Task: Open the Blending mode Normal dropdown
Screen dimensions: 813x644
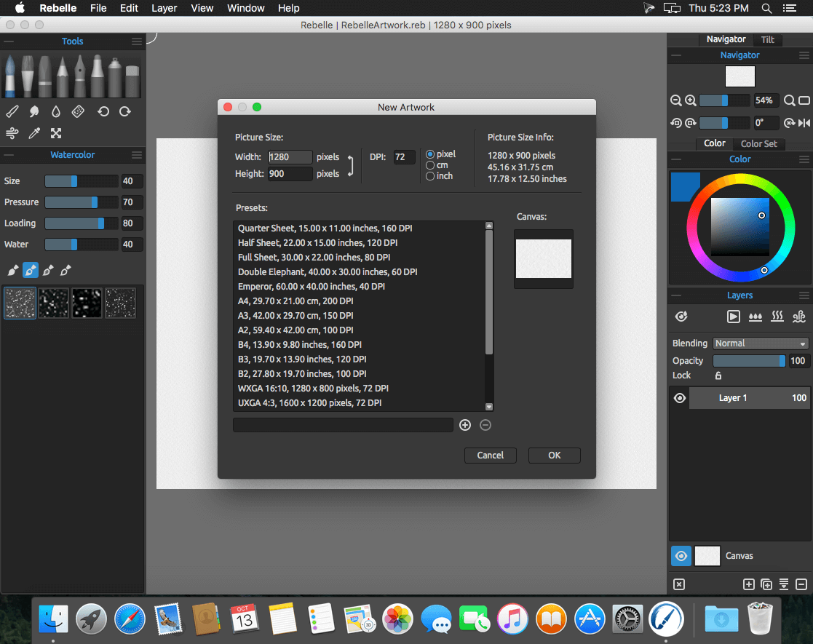Action: 760,343
